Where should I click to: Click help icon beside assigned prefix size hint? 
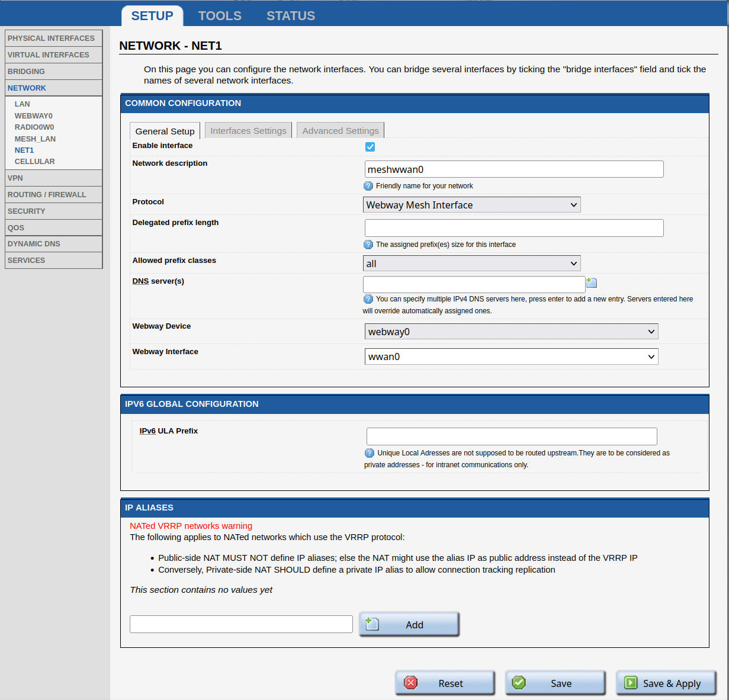[368, 245]
